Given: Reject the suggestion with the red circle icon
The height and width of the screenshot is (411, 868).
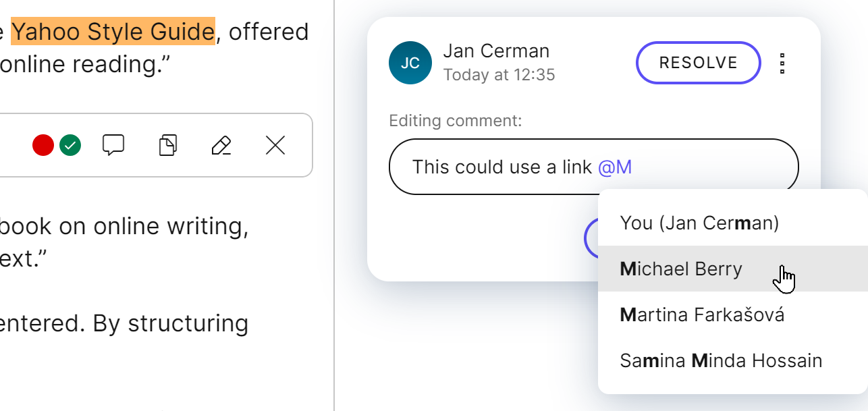Looking at the screenshot, I should tap(43, 145).
